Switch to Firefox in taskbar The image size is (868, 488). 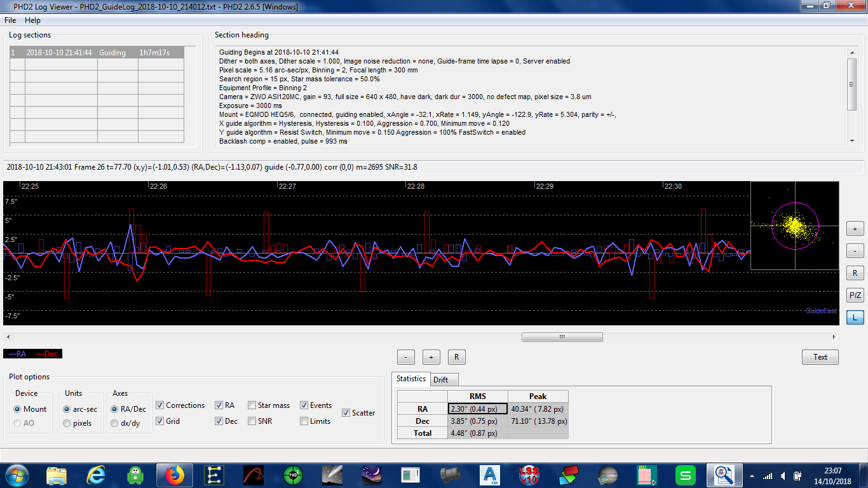pyautogui.click(x=175, y=475)
